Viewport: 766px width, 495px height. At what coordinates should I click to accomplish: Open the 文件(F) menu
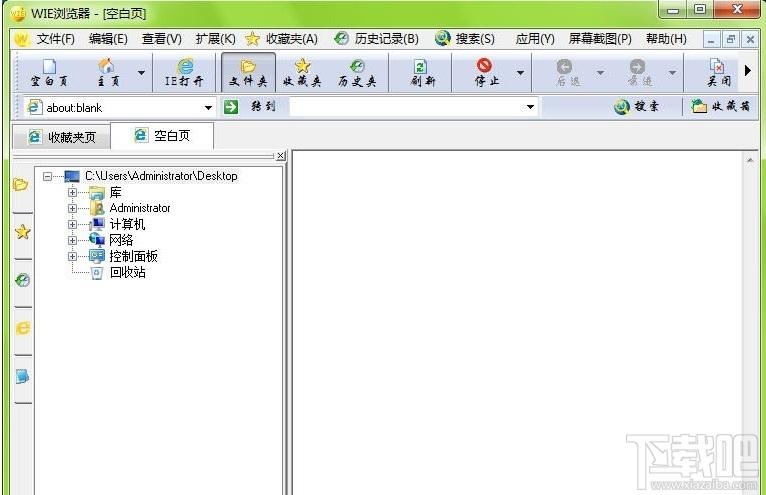tap(55, 39)
